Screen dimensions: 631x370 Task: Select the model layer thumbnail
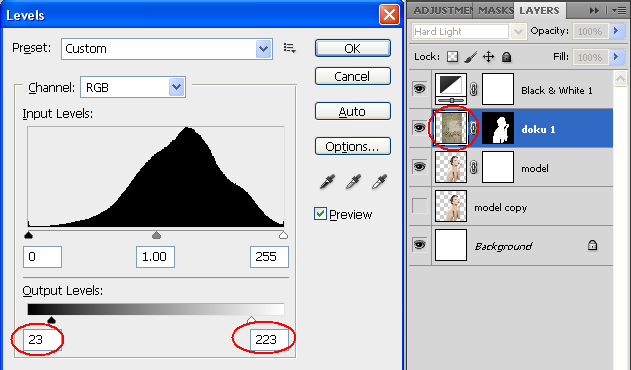(451, 167)
